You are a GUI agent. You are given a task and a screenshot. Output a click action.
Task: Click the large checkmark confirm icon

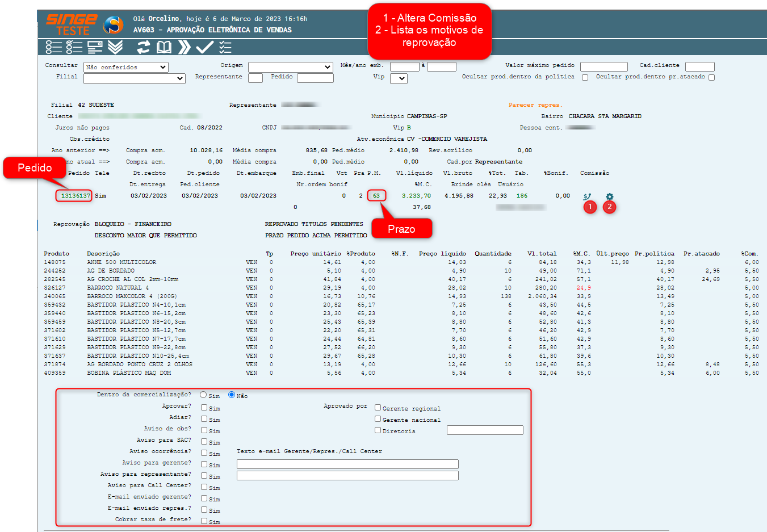coord(204,47)
